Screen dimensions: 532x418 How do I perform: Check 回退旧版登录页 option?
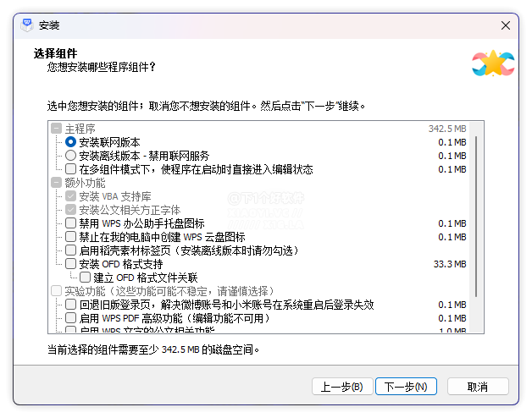(70, 305)
